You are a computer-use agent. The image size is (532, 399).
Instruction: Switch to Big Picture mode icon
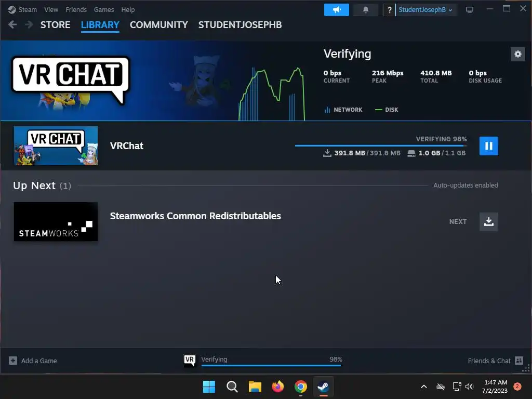click(x=470, y=10)
